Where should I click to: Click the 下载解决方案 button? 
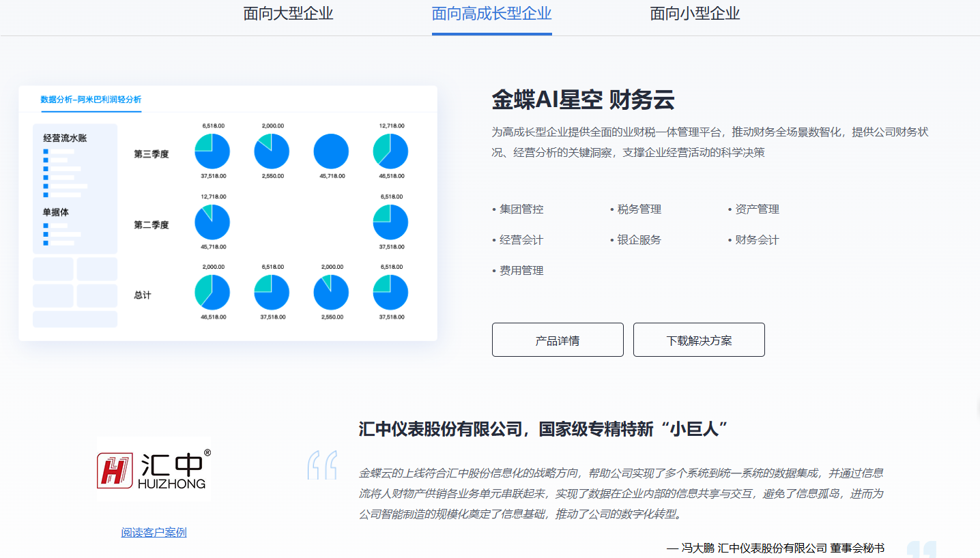tap(699, 340)
